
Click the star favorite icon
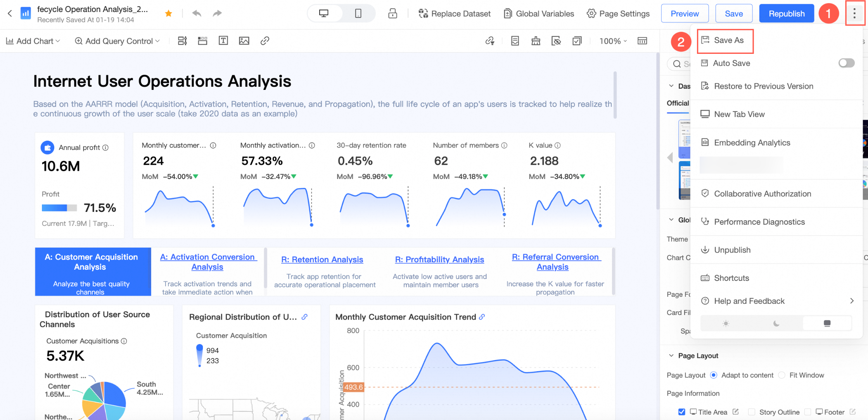pyautogui.click(x=168, y=14)
